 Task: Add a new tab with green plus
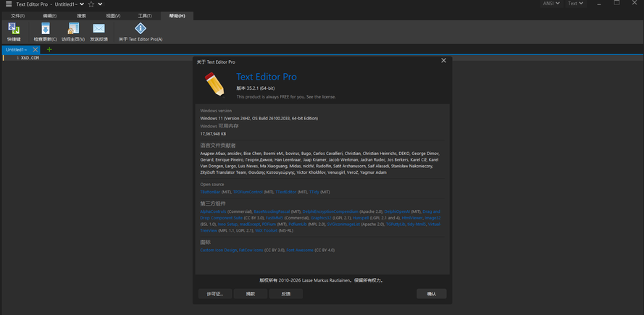coord(49,50)
